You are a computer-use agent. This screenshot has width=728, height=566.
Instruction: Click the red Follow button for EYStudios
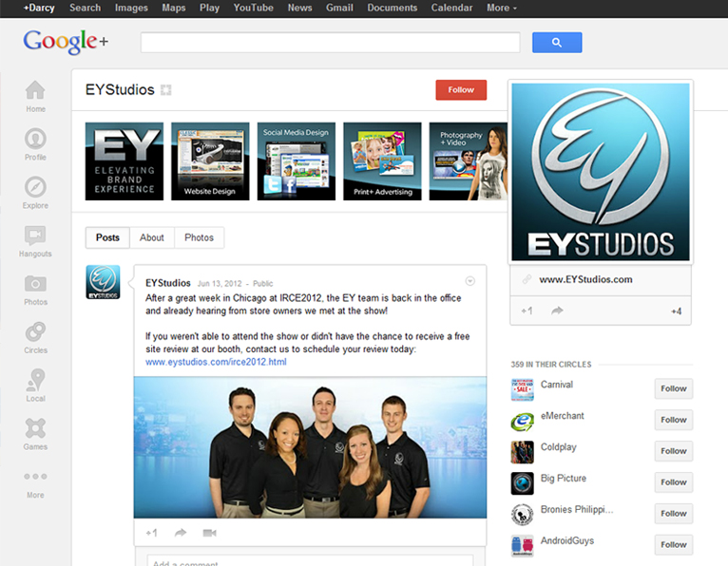tap(461, 90)
